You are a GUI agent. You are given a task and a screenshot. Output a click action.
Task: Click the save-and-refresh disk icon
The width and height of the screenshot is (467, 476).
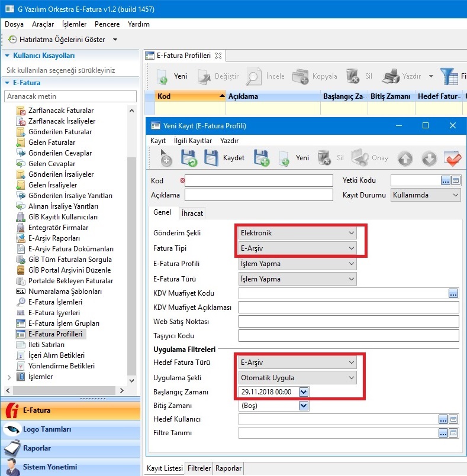coord(189,158)
